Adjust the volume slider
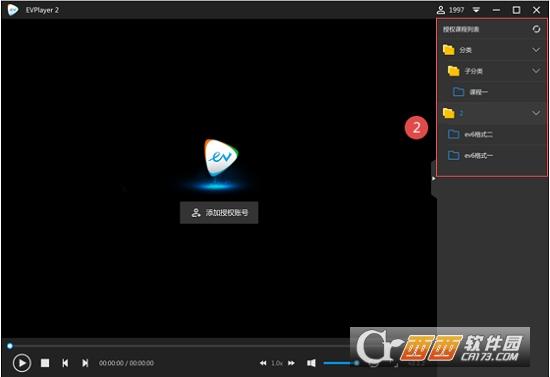Image resolution: width=550 pixels, height=377 pixels. [340, 363]
